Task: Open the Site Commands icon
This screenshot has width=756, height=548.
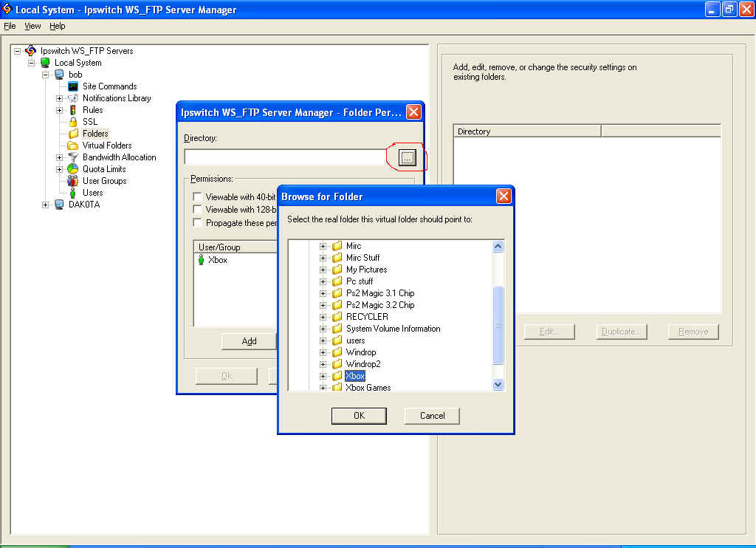Action: tap(73, 86)
